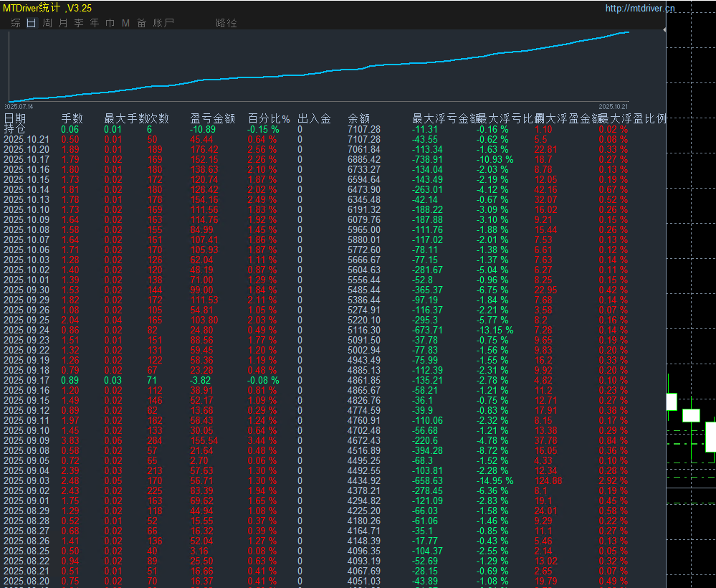The height and width of the screenshot is (588, 716).
Task: Select the 综 summary tab
Action: point(16,23)
